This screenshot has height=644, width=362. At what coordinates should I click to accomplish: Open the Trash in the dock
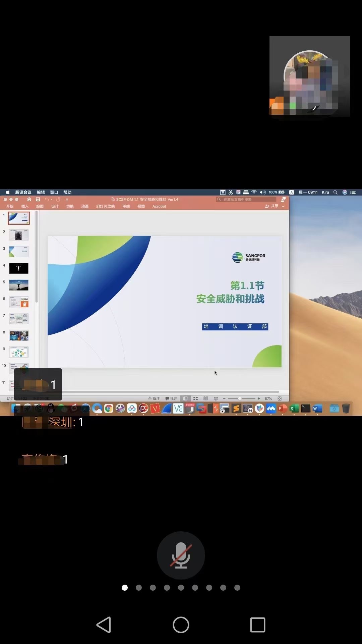(x=346, y=408)
